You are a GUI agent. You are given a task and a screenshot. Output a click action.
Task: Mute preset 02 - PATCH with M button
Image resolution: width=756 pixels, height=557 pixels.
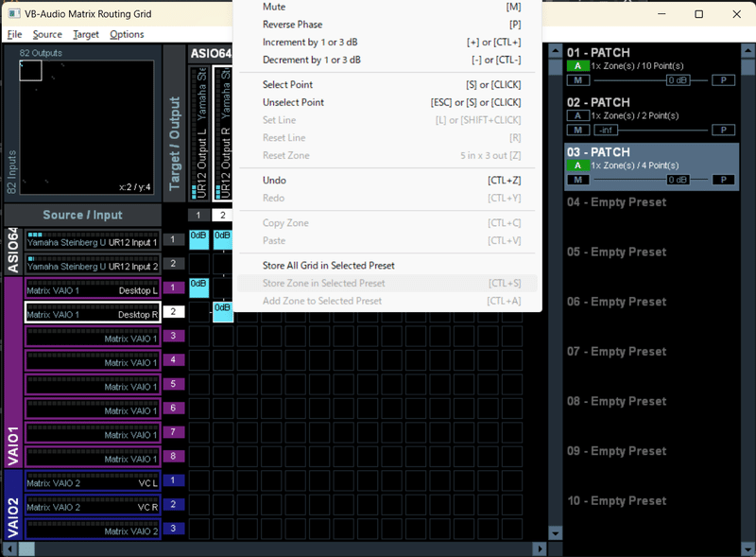click(578, 131)
